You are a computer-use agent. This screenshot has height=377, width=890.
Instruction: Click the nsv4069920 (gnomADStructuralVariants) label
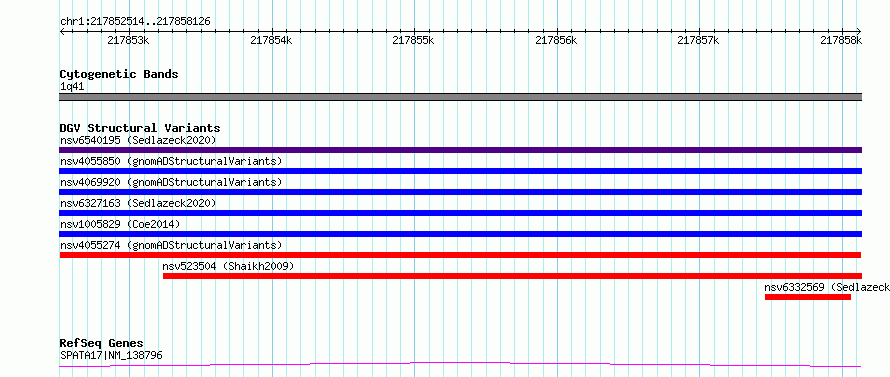click(x=171, y=182)
